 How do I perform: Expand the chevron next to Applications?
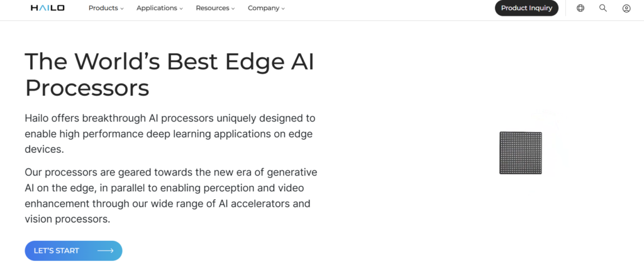[181, 9]
